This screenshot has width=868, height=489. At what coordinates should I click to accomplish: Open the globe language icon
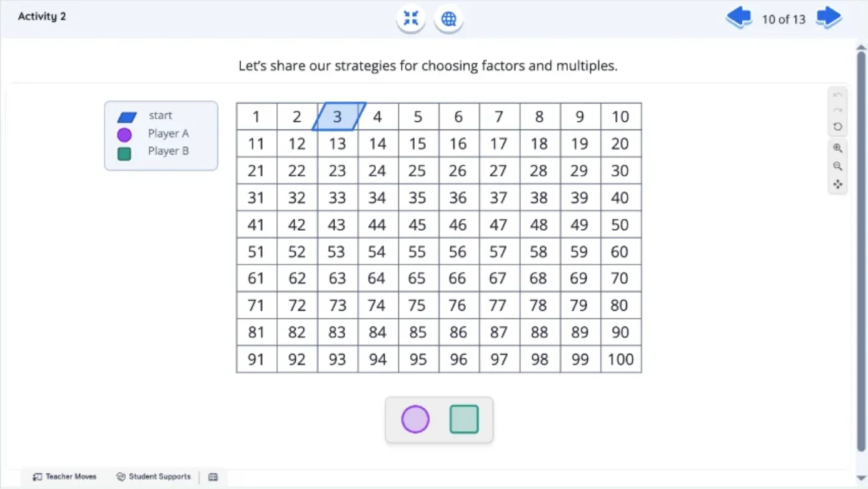click(449, 19)
